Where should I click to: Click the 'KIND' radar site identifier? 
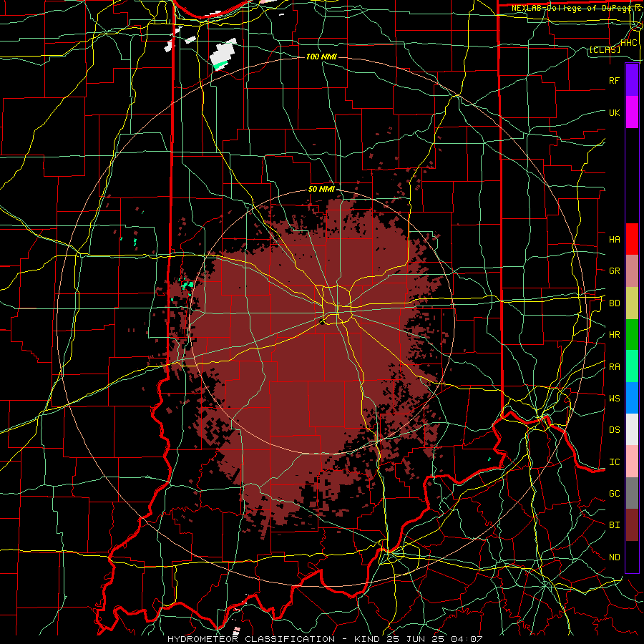367,639
